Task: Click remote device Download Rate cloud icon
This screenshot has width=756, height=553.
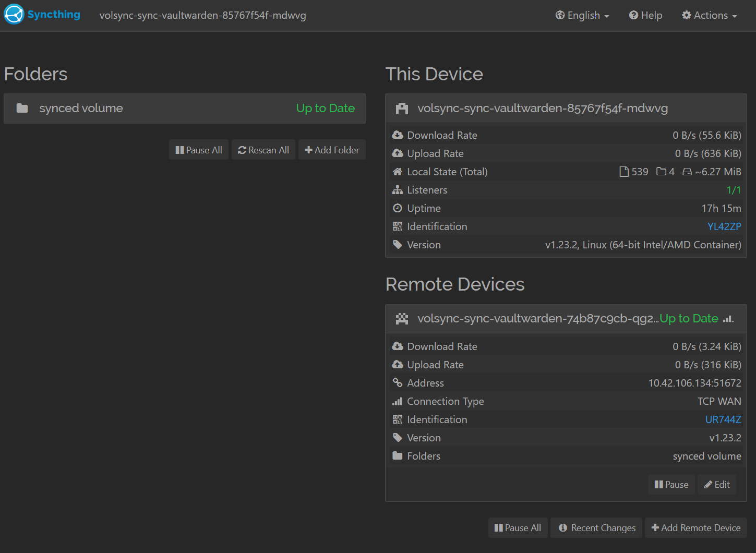Action: (x=398, y=346)
